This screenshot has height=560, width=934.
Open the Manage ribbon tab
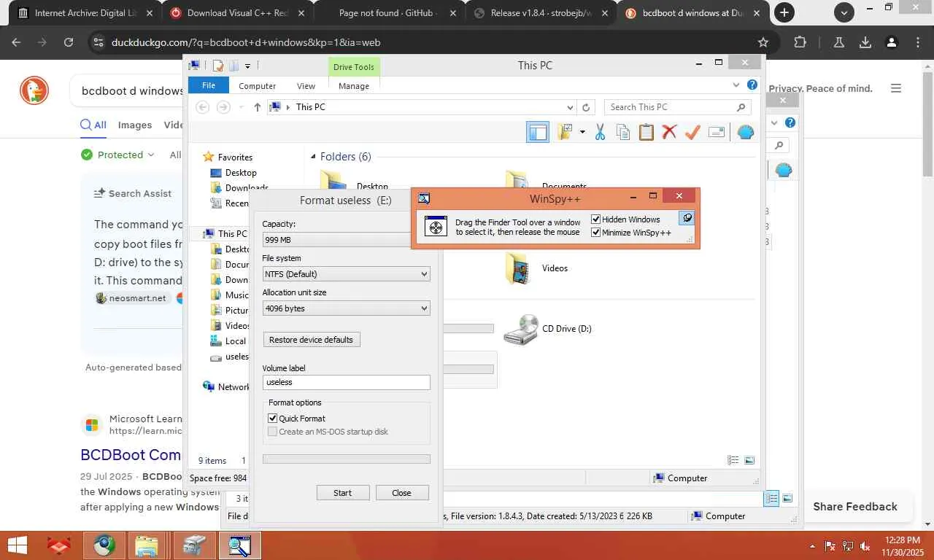[x=354, y=86]
